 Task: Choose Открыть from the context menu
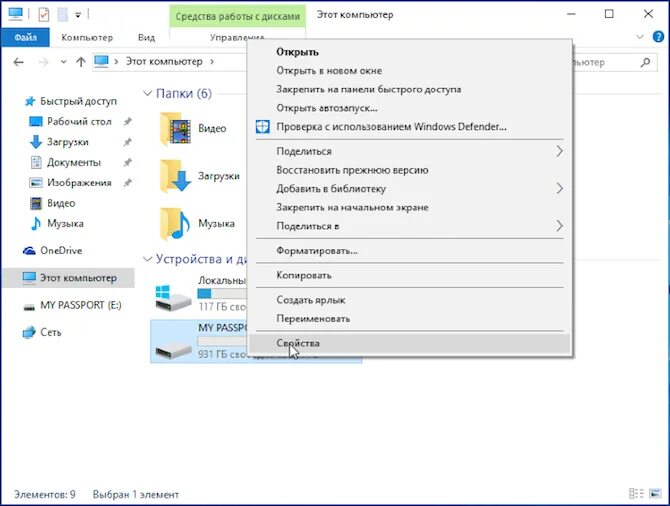(x=409, y=52)
